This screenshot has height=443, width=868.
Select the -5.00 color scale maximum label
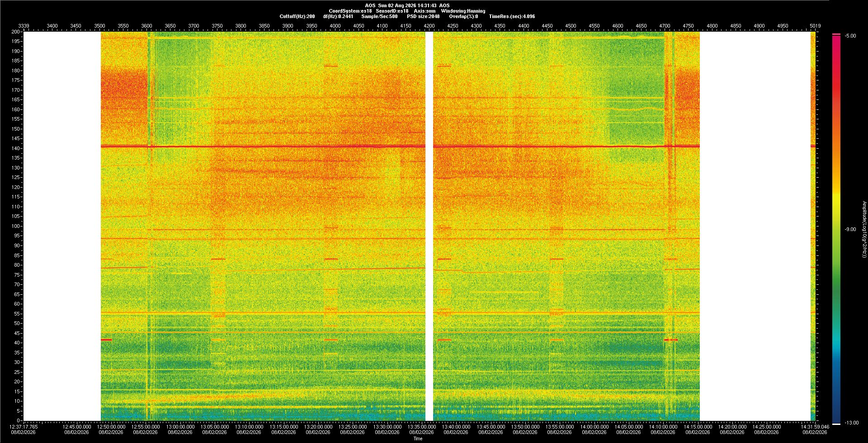coord(850,36)
